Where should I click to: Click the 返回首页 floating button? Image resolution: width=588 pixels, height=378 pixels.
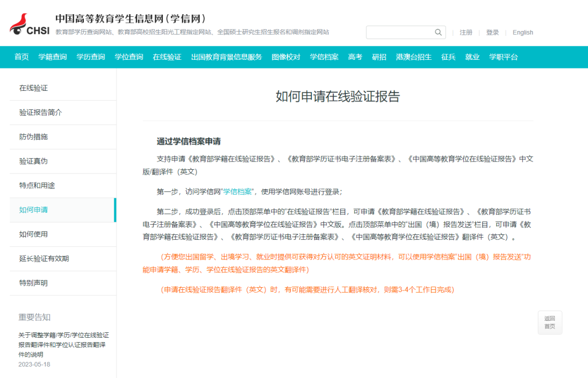[x=550, y=323]
